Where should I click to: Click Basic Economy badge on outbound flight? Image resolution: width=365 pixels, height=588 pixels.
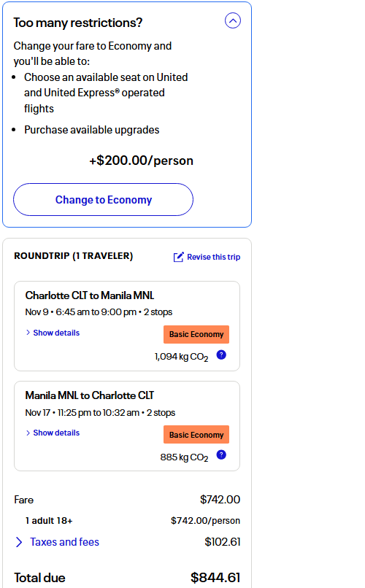point(196,334)
